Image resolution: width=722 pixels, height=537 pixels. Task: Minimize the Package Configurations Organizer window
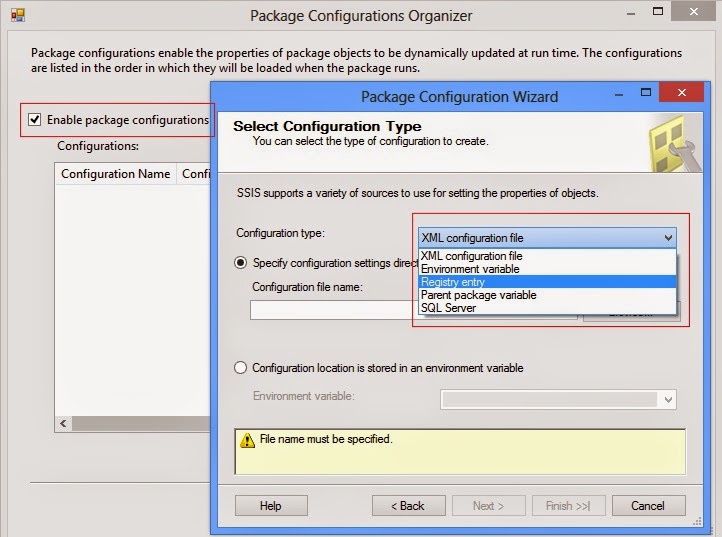point(631,13)
